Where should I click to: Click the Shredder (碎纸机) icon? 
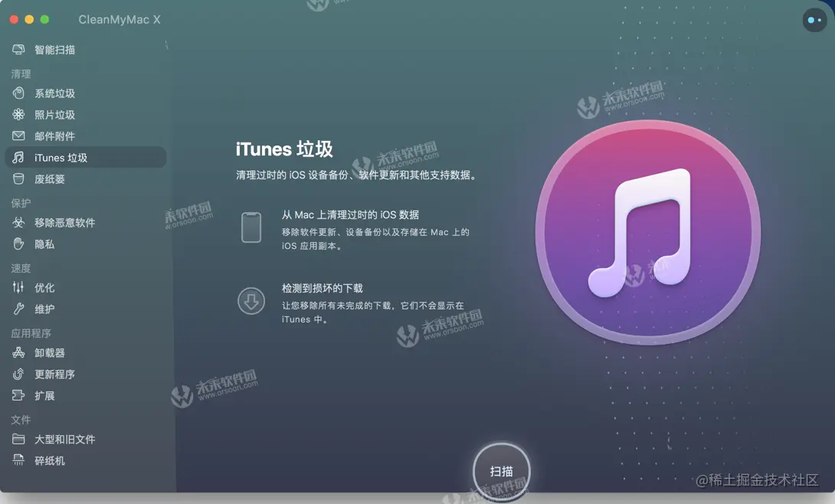click(18, 460)
